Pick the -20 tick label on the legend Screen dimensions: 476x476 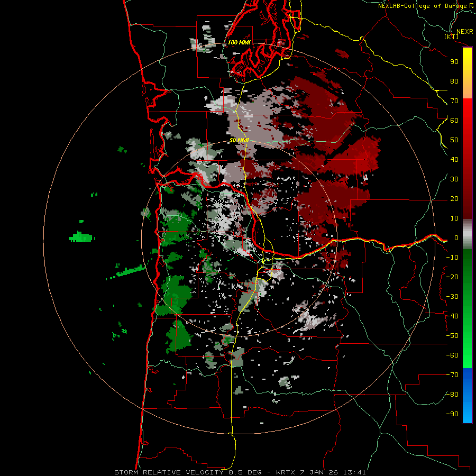click(x=452, y=277)
